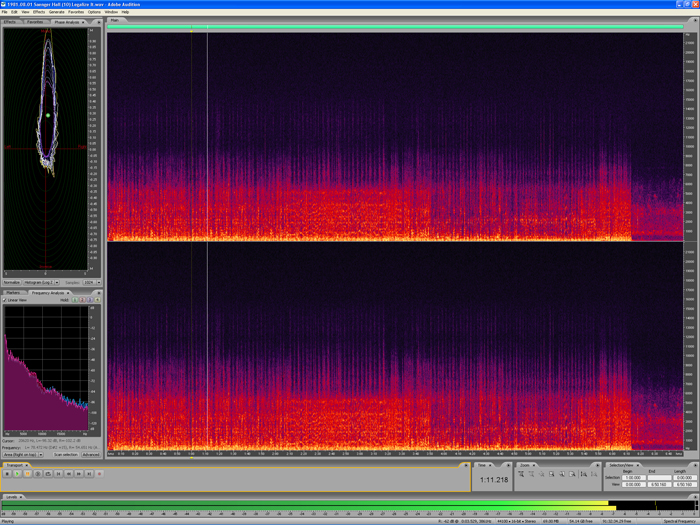
Task: Click the yellow playback cursor marker on timeline
Action: (x=192, y=31)
